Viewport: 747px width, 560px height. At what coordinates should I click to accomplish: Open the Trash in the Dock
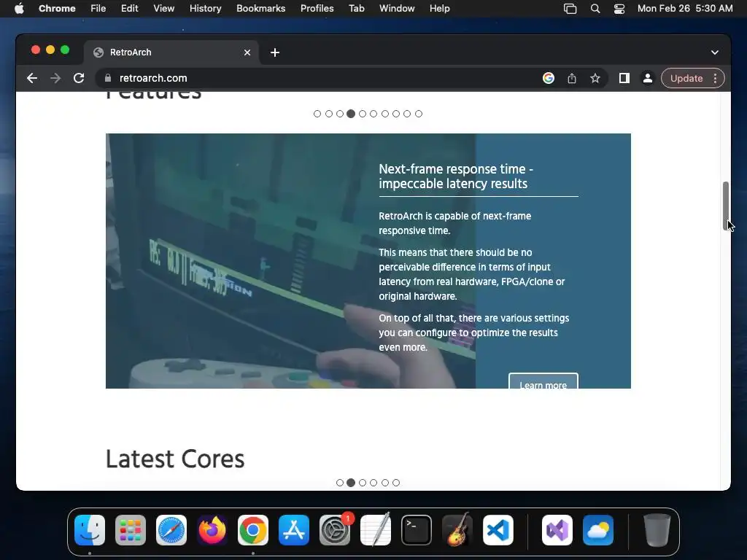coord(657,530)
